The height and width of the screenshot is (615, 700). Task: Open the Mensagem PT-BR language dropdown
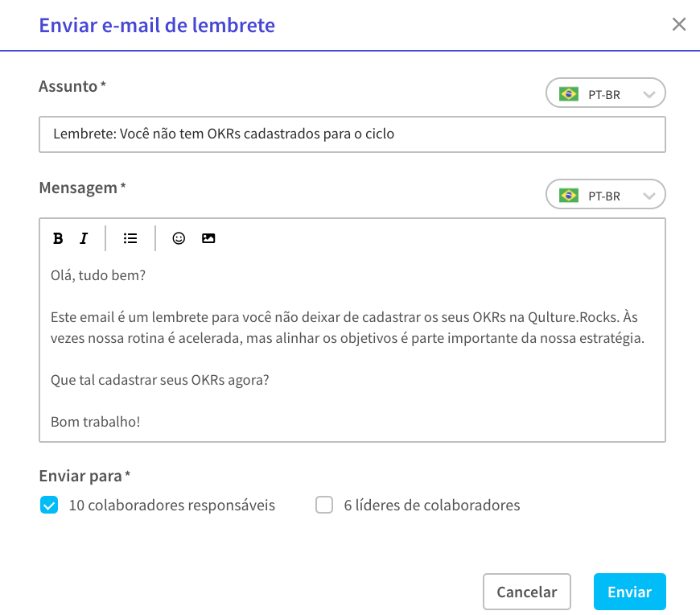(x=606, y=194)
